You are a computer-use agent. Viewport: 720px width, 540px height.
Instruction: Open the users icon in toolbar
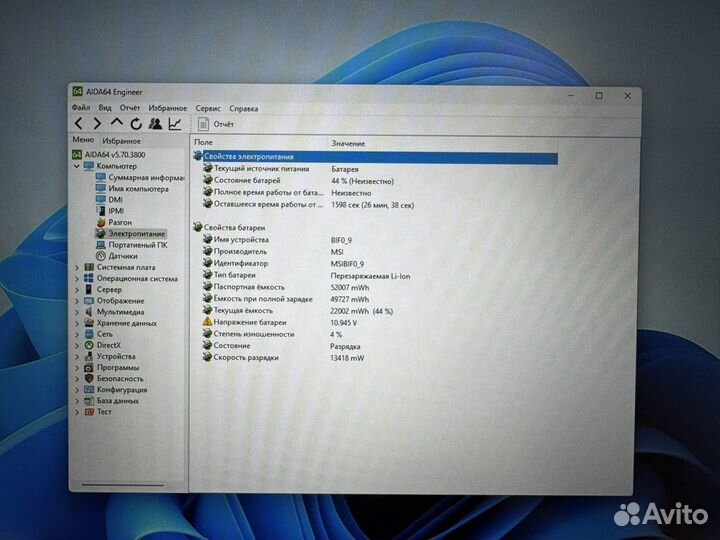155,124
